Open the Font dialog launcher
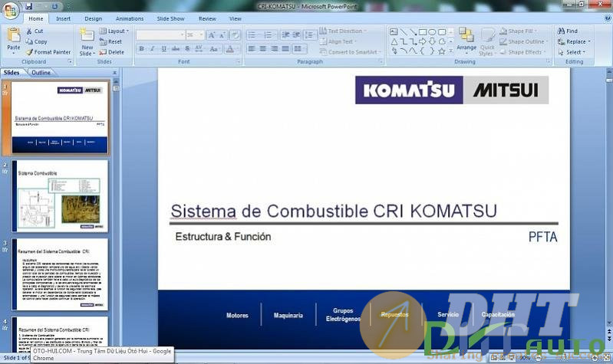Screen dimensions: 613x364 coord(238,62)
